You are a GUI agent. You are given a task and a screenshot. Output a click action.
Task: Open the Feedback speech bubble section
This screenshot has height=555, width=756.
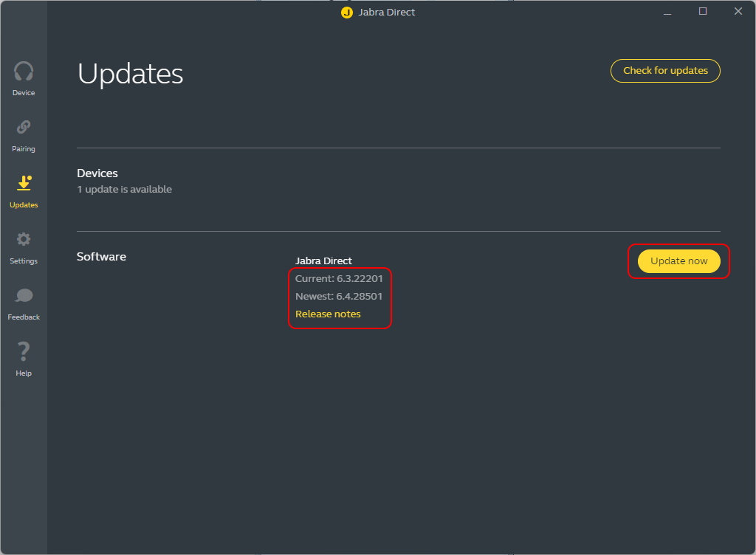pos(24,304)
